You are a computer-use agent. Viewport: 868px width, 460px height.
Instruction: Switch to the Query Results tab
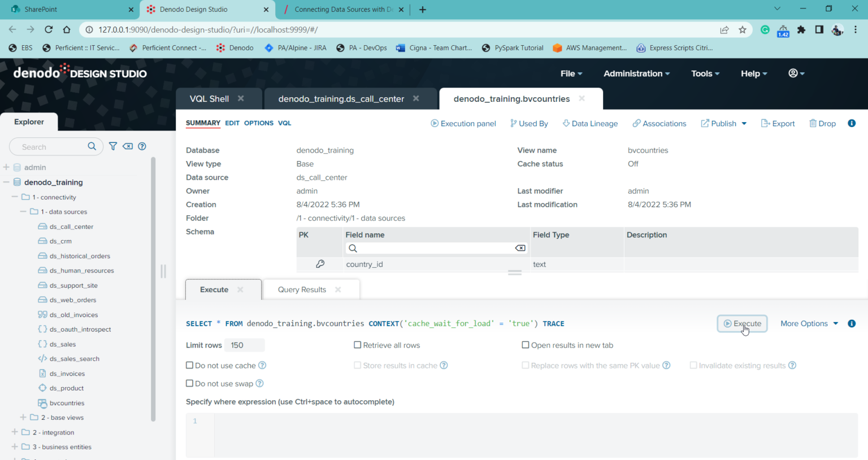tap(302, 289)
